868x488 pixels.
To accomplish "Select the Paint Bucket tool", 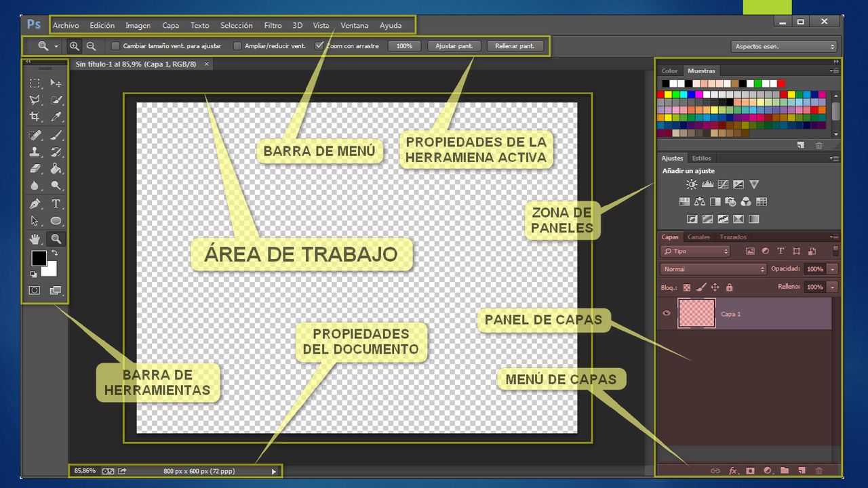I will coord(56,169).
